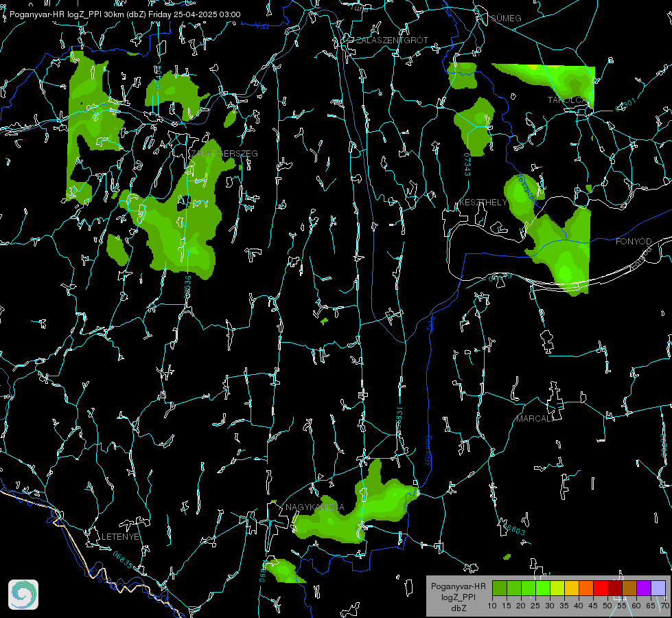The image size is (672, 618).
Task: Click the legend scale value "70"
Action: (664, 606)
